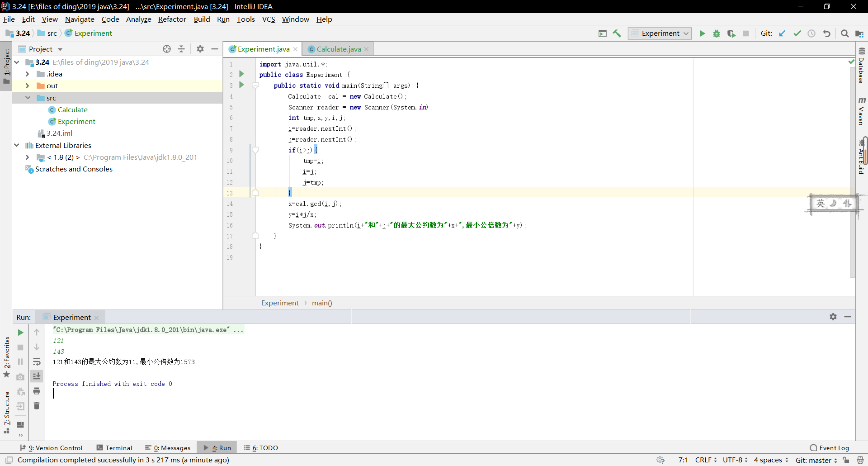Image resolution: width=868 pixels, height=466 pixels.
Task: Open the 9: Version Control tool window
Action: [x=51, y=448]
